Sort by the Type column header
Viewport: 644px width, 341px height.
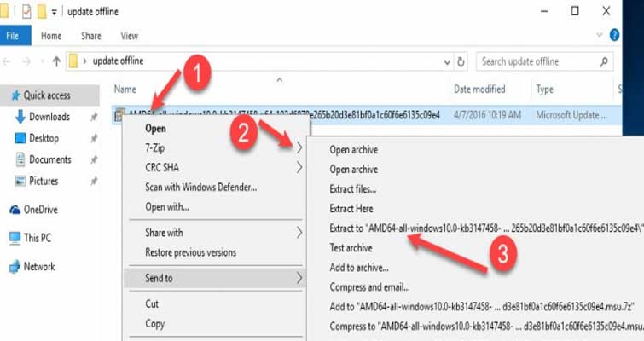pos(544,89)
